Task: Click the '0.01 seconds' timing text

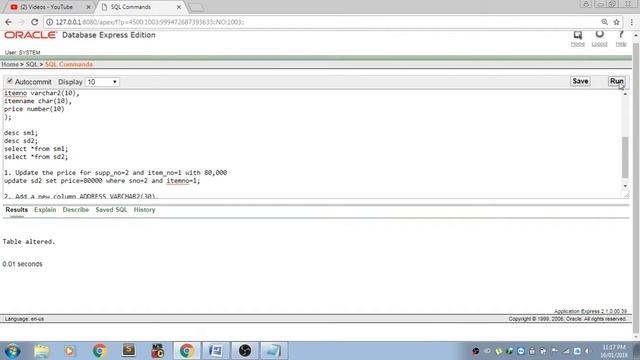Action: (22, 264)
